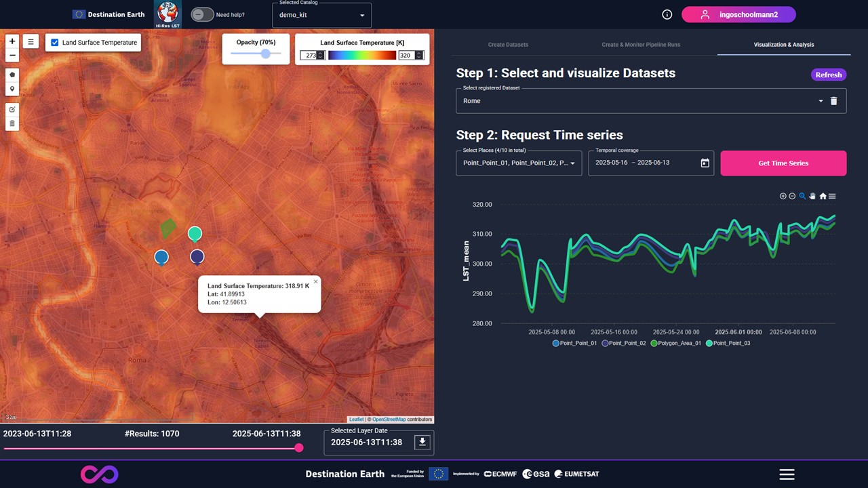Click the Get Time Series button

click(783, 163)
